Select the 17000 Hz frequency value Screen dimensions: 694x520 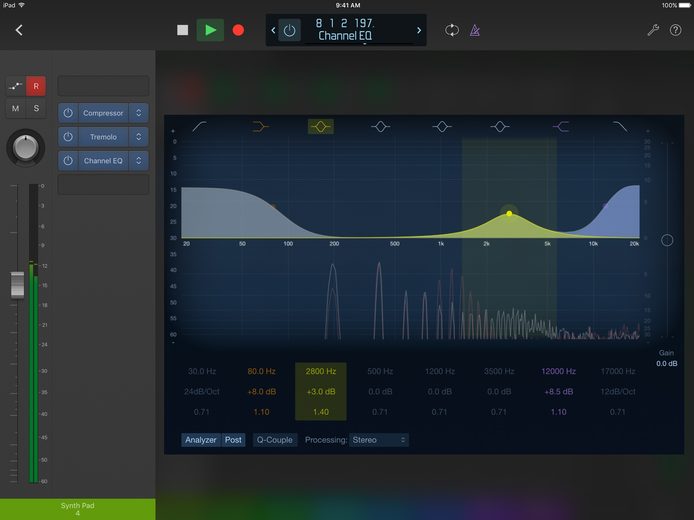[x=618, y=371]
